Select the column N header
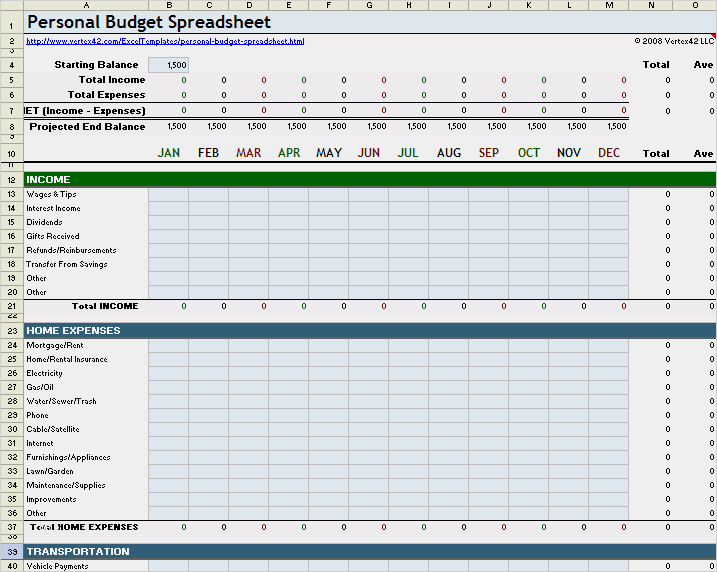 click(651, 5)
